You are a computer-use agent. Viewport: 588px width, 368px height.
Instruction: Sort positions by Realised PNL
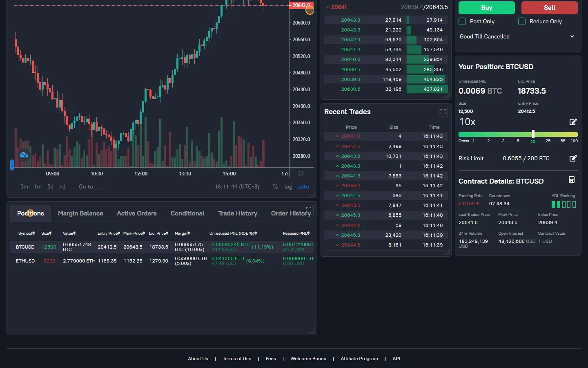pos(296,233)
